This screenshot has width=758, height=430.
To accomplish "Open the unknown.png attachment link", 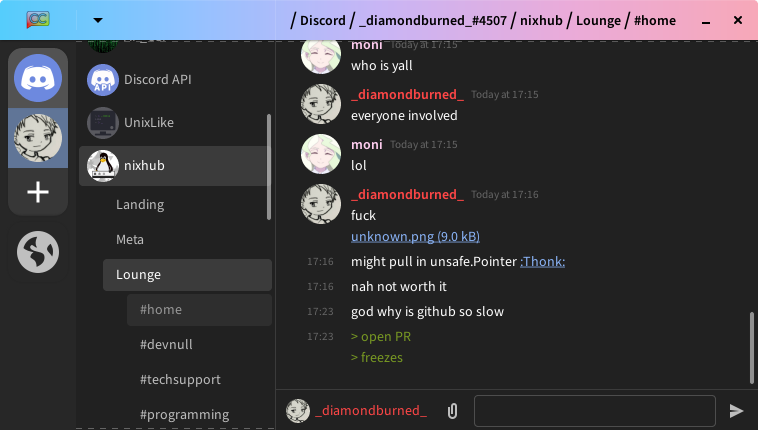I will coord(415,237).
